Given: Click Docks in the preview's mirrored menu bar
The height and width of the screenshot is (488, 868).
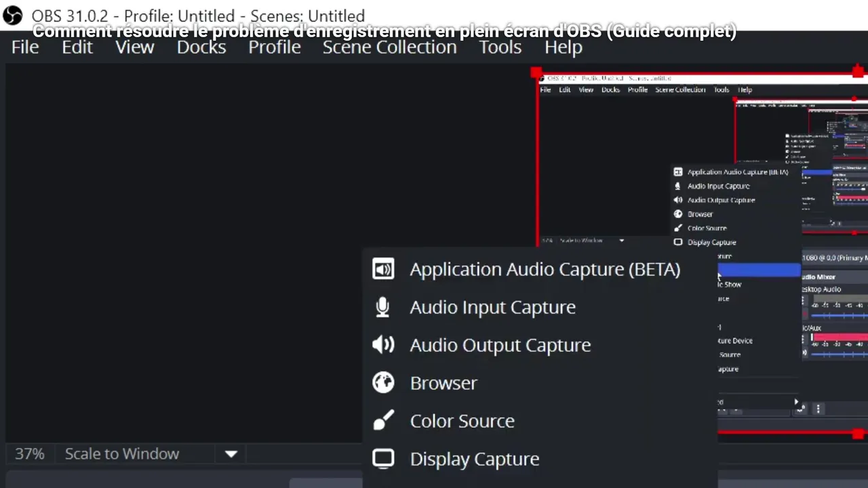Looking at the screenshot, I should click(x=610, y=89).
